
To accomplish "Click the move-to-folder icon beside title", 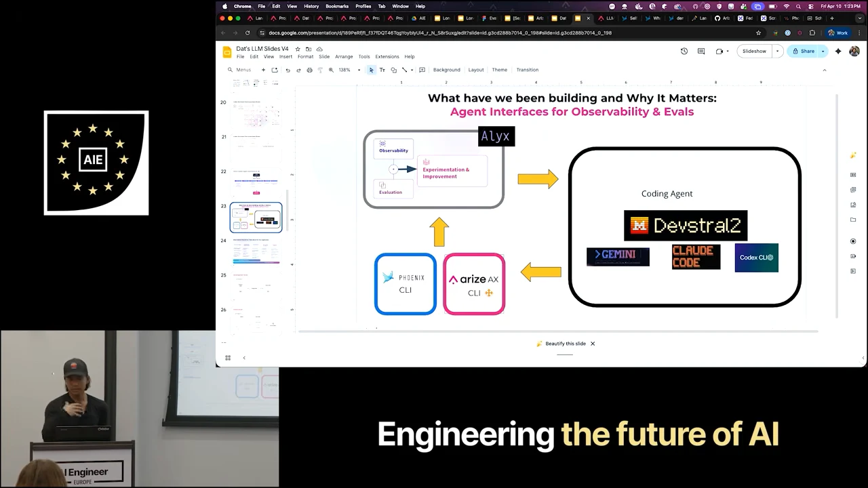I will pos(309,49).
